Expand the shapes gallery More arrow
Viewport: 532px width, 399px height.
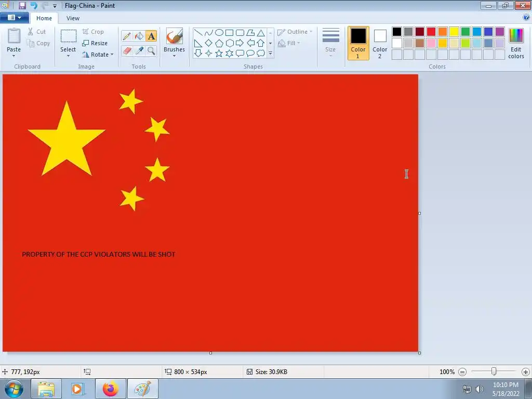click(x=270, y=54)
